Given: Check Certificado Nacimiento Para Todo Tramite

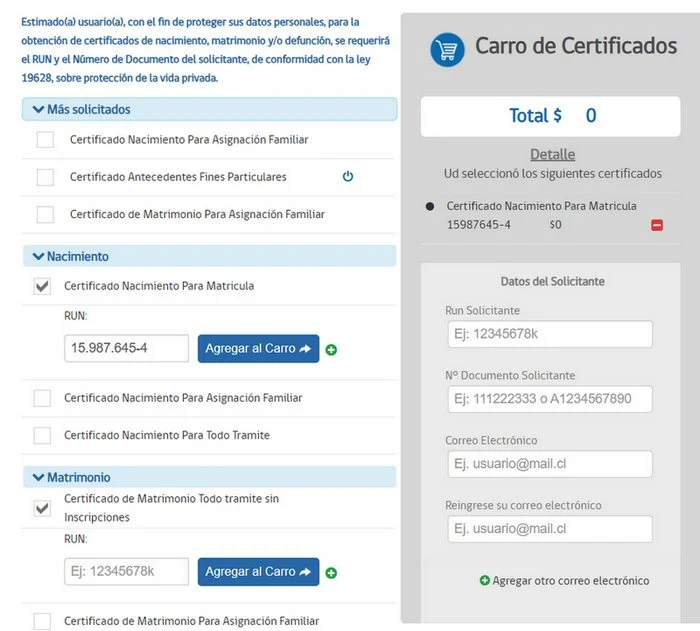Looking at the screenshot, I should click(x=43, y=435).
